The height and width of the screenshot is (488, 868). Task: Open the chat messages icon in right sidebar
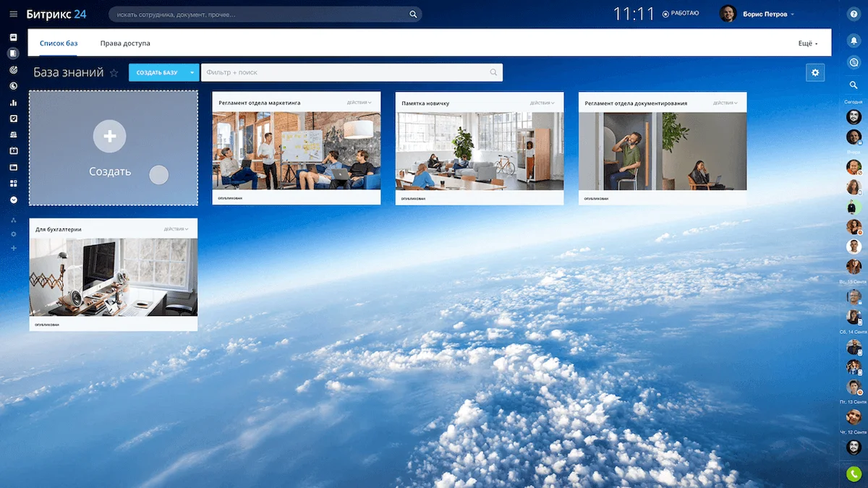pyautogui.click(x=854, y=63)
